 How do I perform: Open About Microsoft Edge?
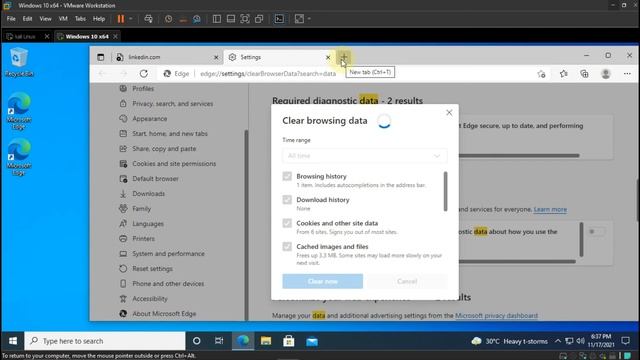pos(164,313)
